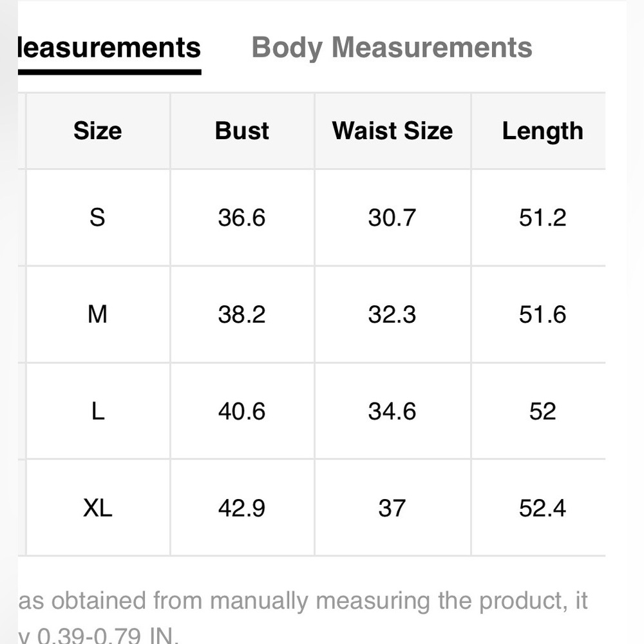Click the Waist Size column header

392,131
